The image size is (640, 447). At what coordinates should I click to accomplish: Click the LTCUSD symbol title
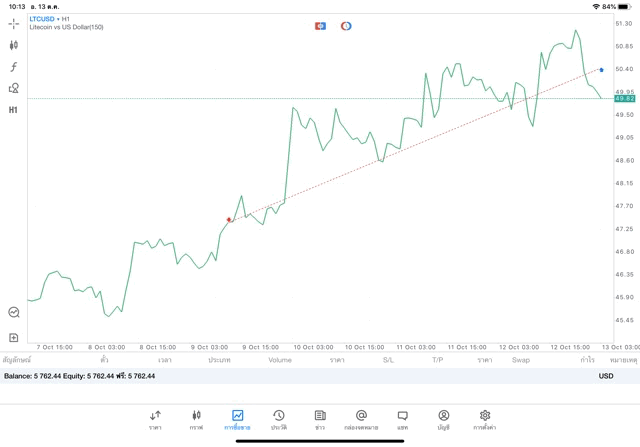(42, 18)
